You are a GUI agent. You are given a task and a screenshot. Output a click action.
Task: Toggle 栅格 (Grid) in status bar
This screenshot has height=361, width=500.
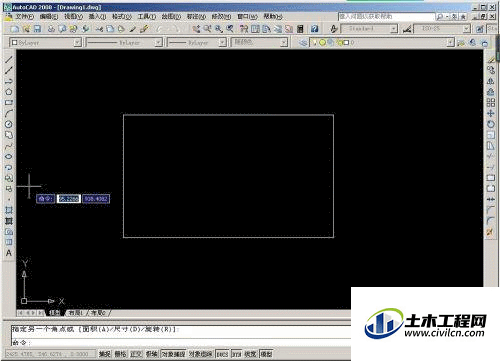120,354
